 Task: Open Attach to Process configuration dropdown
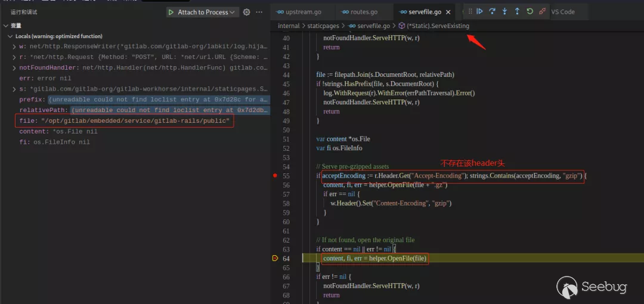coord(232,12)
